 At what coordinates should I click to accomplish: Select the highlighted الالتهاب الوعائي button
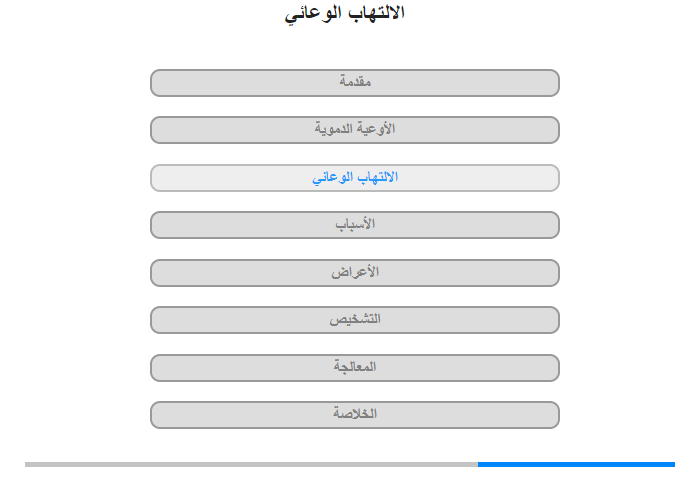(355, 178)
